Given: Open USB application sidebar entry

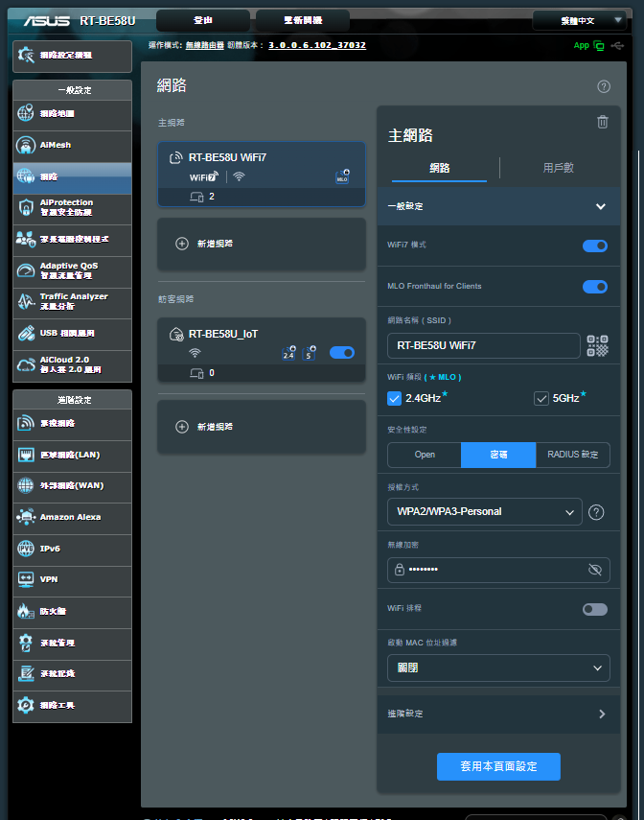Looking at the screenshot, I should 72,333.
